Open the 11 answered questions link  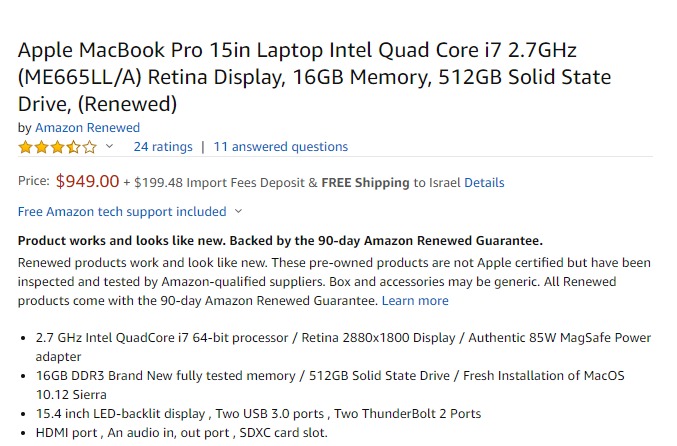click(281, 147)
